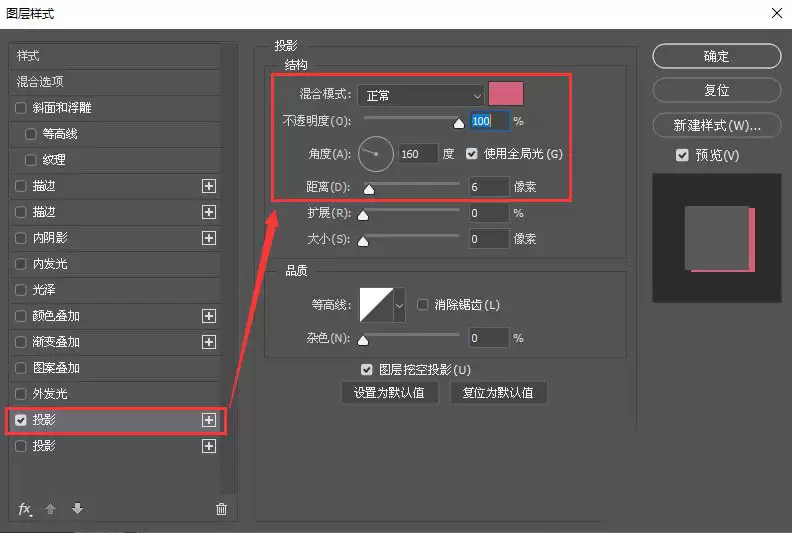This screenshot has width=792, height=533.
Task: Move effect down with the arrow icon
Action: pos(77,508)
